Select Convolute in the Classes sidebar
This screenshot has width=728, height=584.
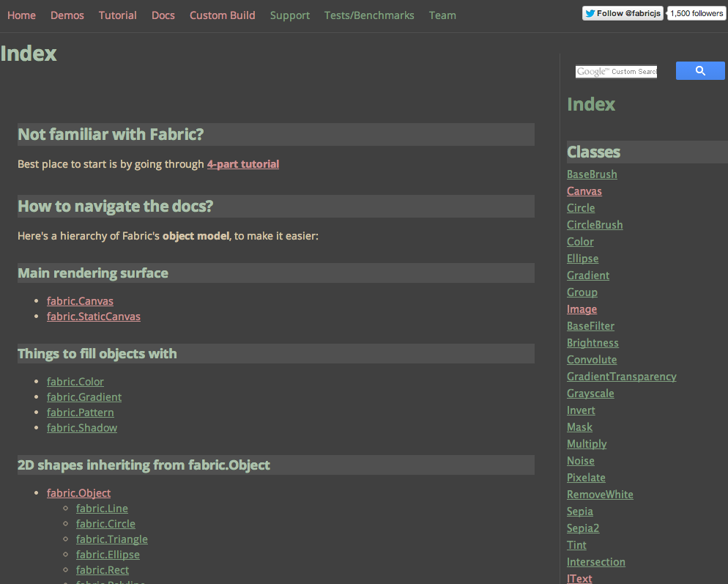(x=592, y=360)
